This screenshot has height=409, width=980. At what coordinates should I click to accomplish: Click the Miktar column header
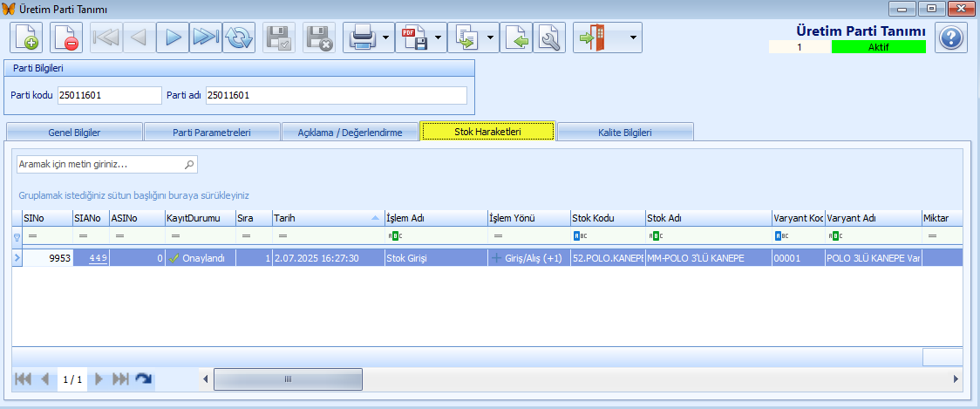pyautogui.click(x=942, y=218)
